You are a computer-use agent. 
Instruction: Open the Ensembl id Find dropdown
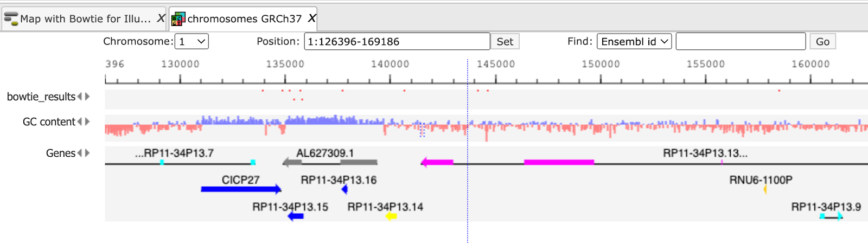pyautogui.click(x=634, y=41)
